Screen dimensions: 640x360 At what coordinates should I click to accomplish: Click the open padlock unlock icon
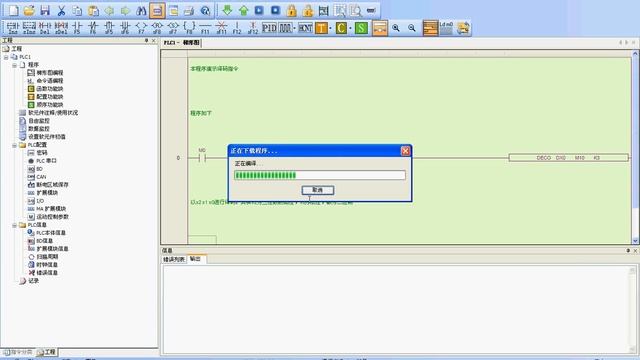[307, 10]
